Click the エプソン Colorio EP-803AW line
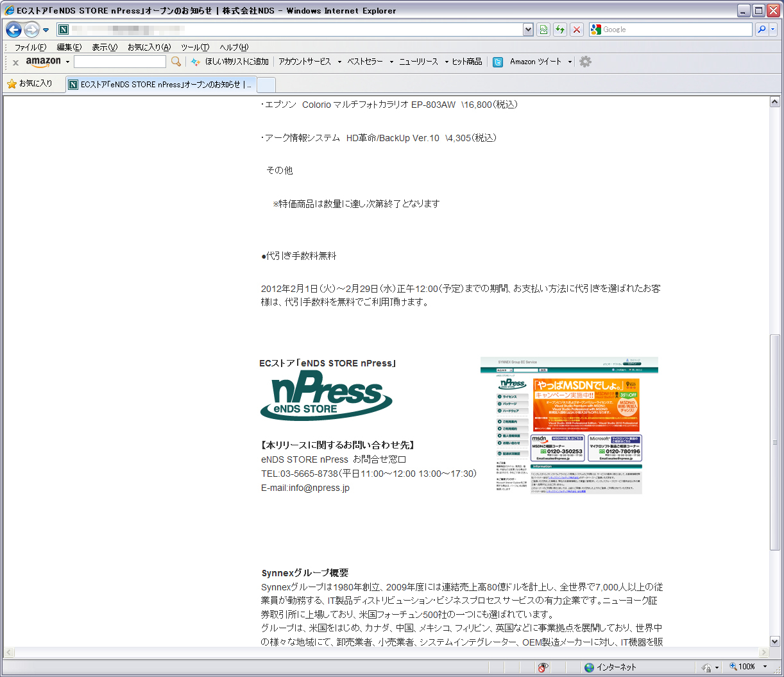784x677 pixels. (x=389, y=105)
